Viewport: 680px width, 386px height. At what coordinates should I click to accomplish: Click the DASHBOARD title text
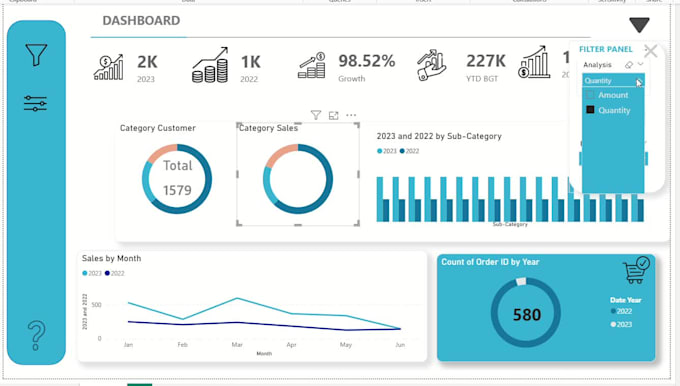pos(141,20)
